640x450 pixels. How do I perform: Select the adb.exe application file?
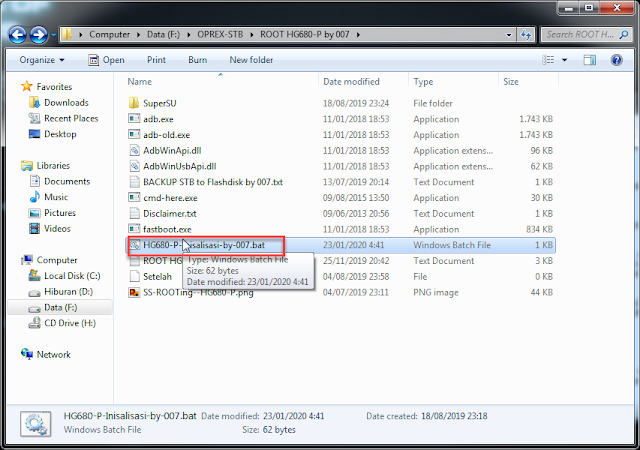click(157, 119)
